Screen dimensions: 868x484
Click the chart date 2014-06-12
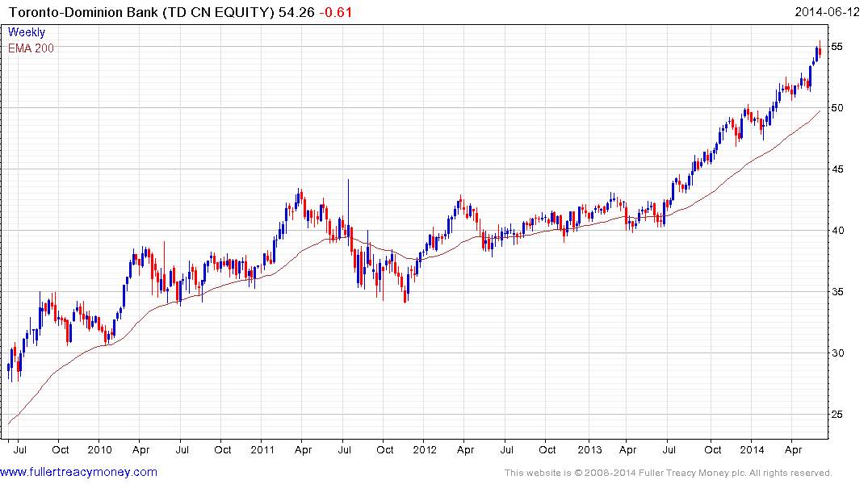tap(827, 11)
